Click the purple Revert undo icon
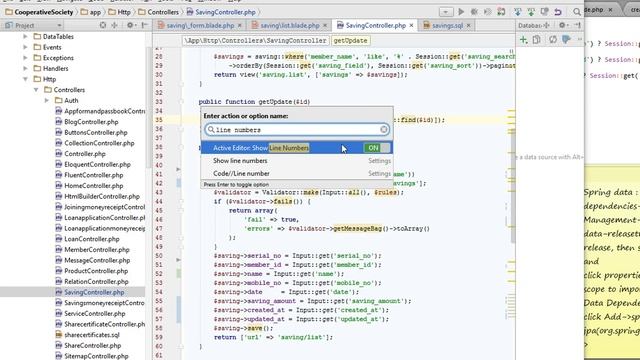Screen dimensions: 640x360 (558, 12)
